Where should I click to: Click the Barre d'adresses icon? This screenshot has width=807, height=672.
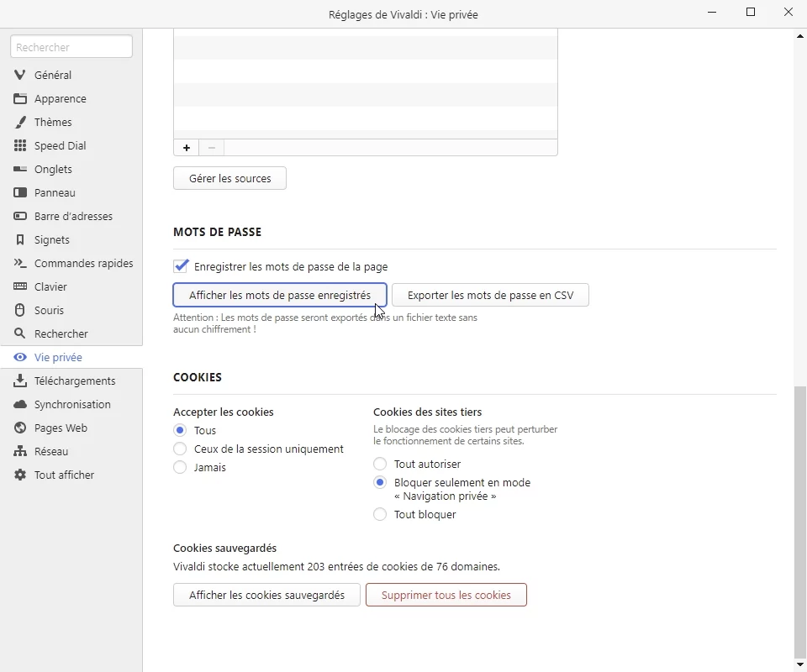tap(20, 217)
